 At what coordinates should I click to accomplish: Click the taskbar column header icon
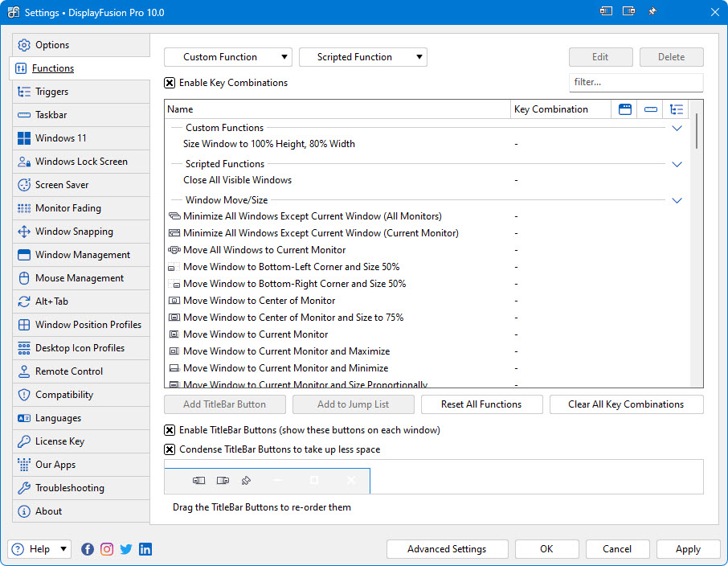pyautogui.click(x=651, y=109)
